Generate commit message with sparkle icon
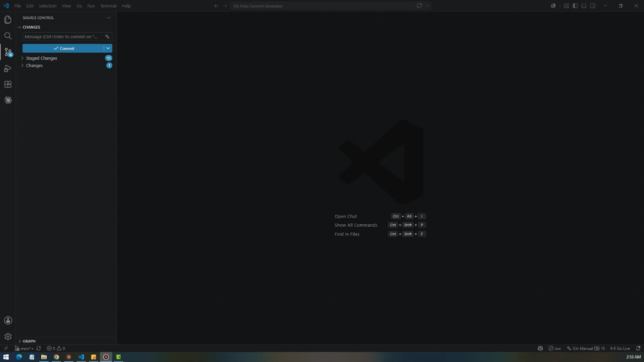 coord(107,37)
